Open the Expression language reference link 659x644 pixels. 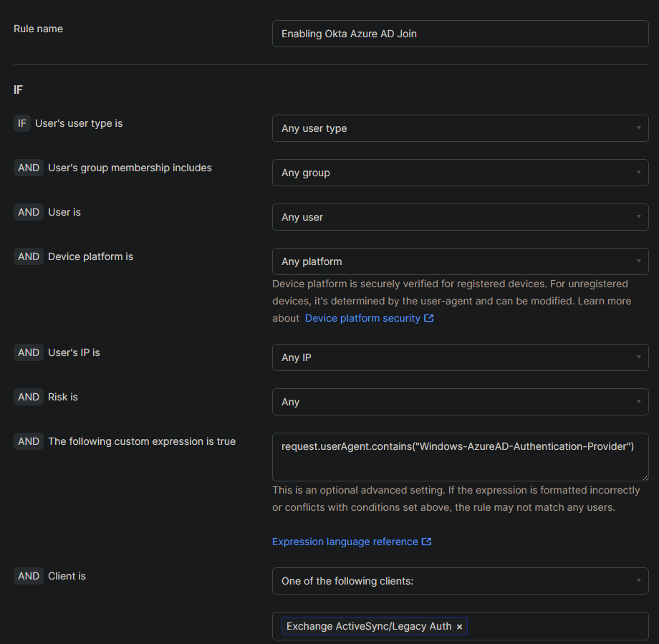(x=346, y=542)
